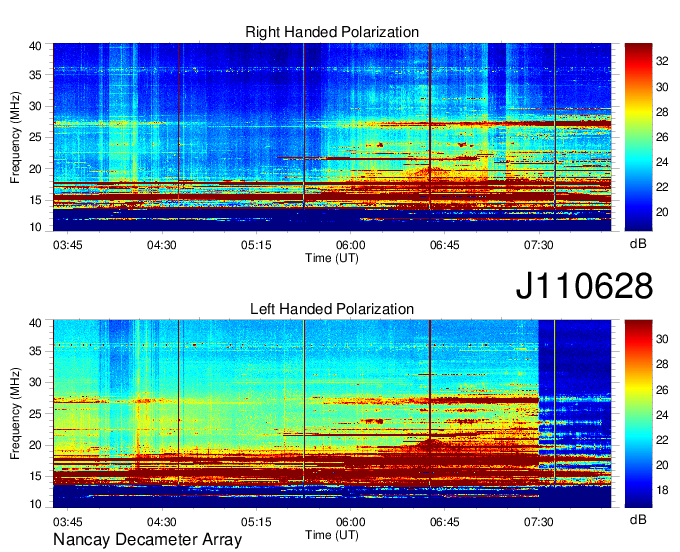
Task: Click the dB unit under the Left Handed color bar
Action: 638,519
